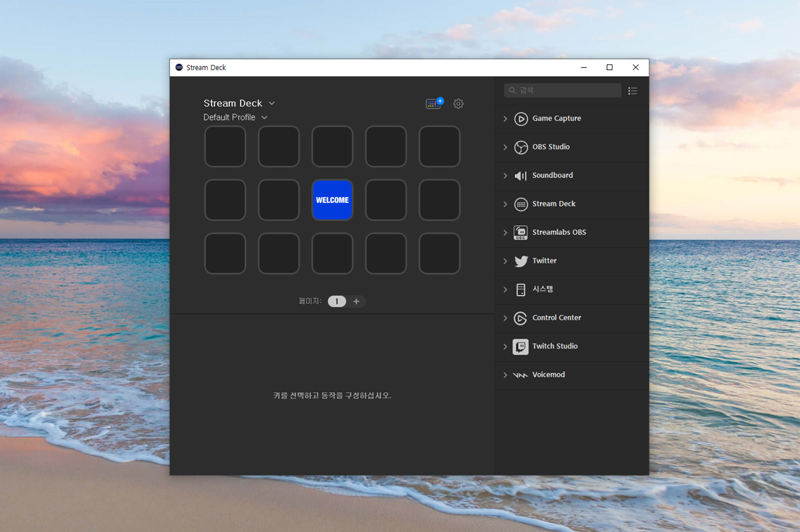Click the Control Center icon
The image size is (800, 532).
coord(521,318)
